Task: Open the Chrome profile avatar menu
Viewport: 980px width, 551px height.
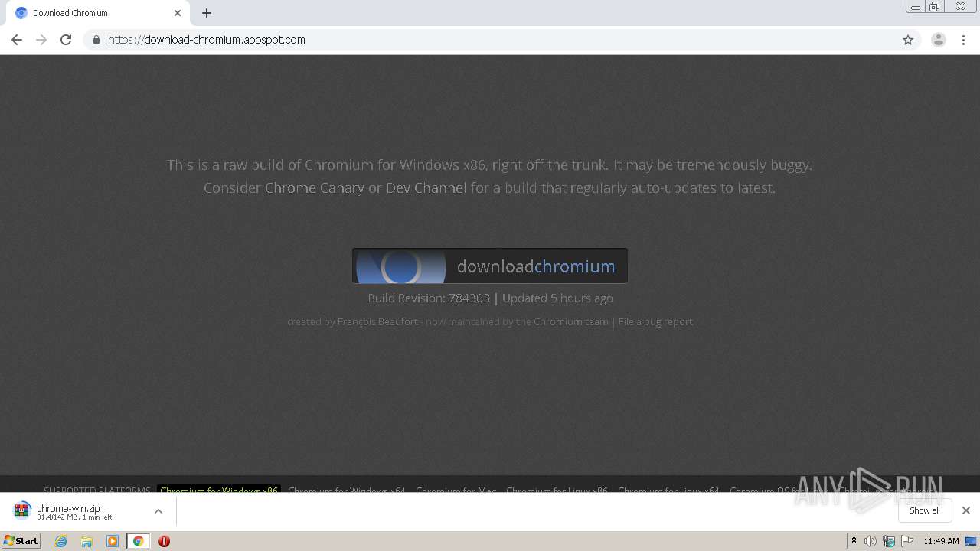Action: (x=939, y=40)
